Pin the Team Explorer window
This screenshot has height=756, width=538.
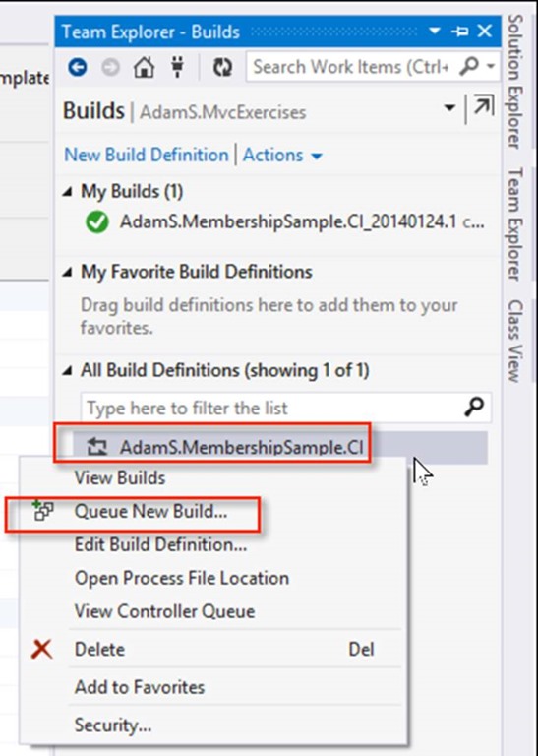tap(459, 31)
